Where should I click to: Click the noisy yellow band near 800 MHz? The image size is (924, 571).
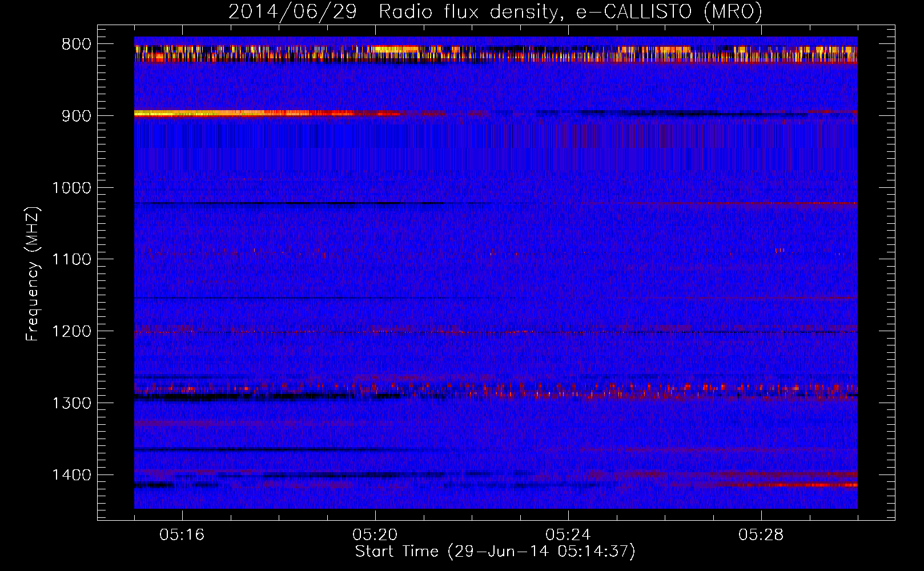point(496,53)
